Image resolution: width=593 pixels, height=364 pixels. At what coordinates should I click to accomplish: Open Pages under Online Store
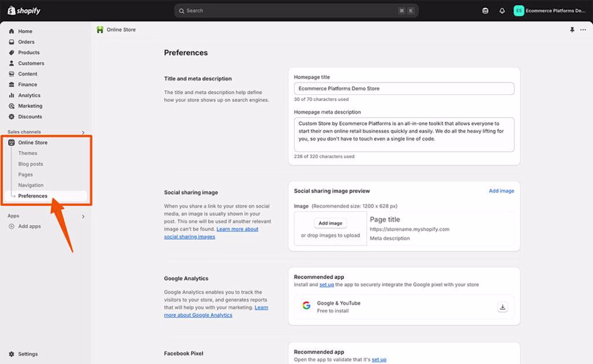pos(25,175)
